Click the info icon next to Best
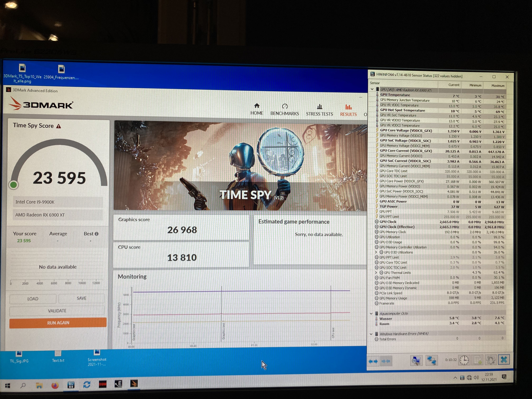Screen dimensions: 532x399 (96, 234)
